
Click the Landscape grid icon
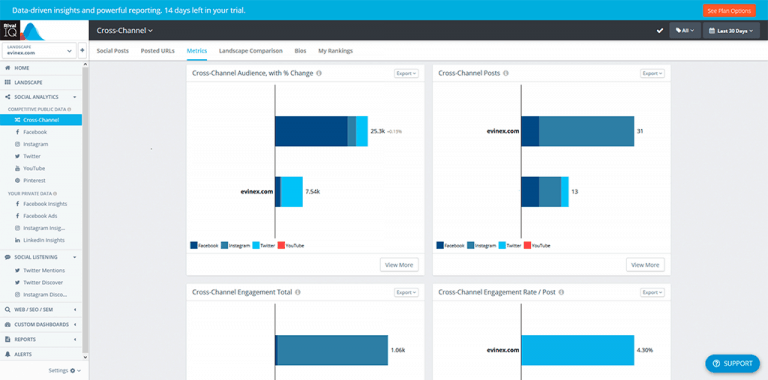click(7, 83)
